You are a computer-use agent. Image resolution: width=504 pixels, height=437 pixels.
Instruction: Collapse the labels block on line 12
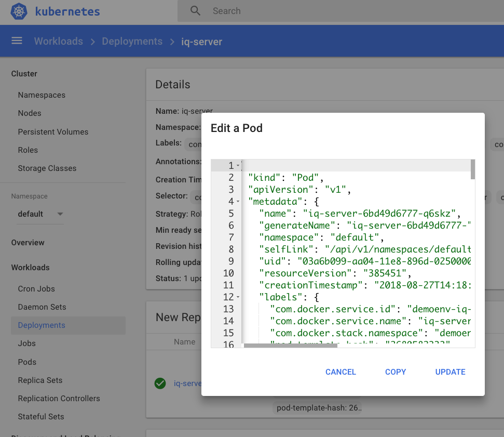[x=238, y=297]
